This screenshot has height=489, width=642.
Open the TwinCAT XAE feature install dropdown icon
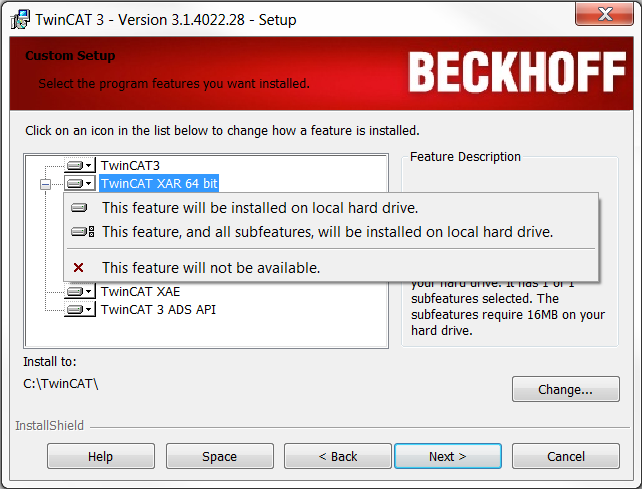coord(80,291)
